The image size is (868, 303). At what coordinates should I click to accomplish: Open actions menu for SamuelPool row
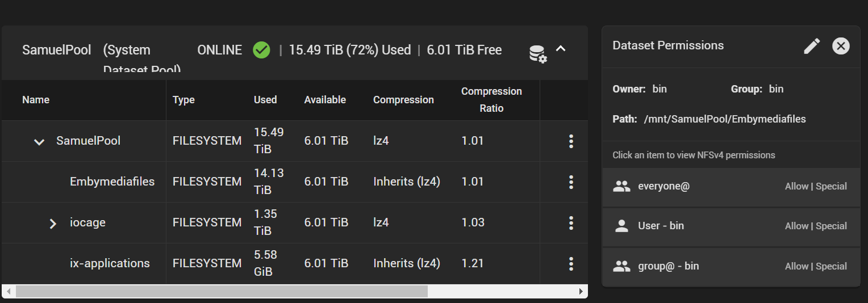click(571, 141)
